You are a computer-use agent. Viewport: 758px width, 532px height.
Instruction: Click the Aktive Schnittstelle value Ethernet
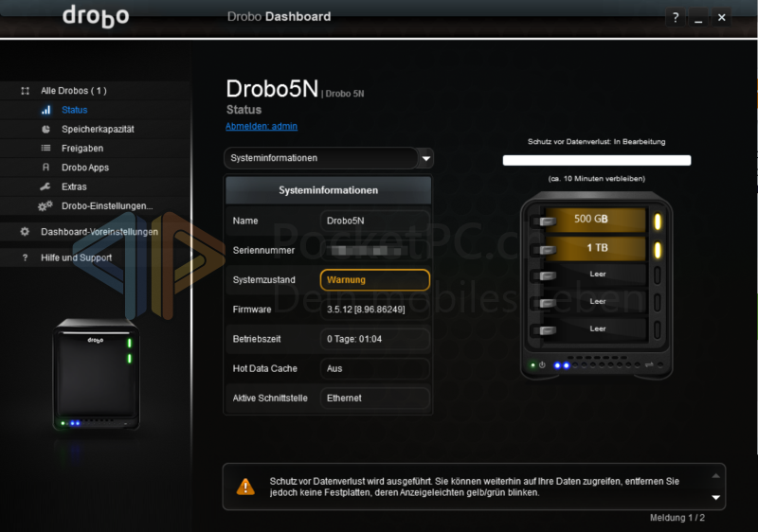[x=374, y=398]
